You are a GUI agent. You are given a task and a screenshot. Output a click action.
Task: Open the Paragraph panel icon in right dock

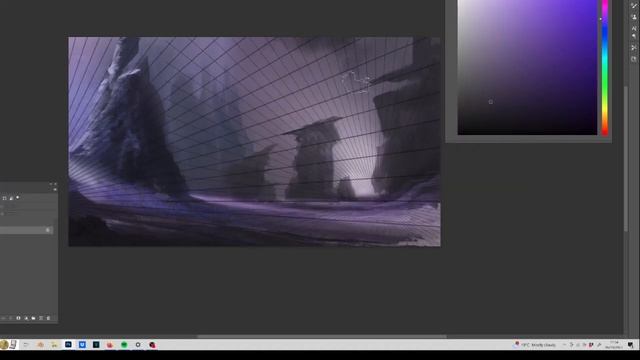point(634,36)
